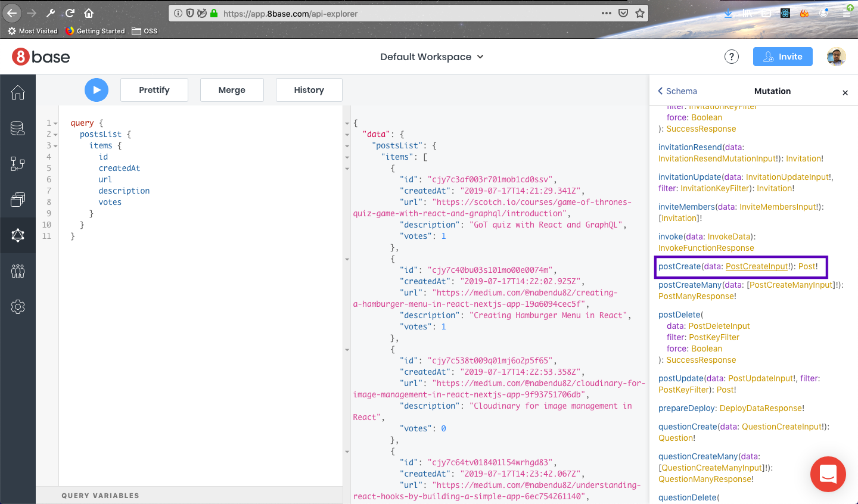
Task: Collapse the result's "postsList" fold arrow
Action: click(347, 146)
